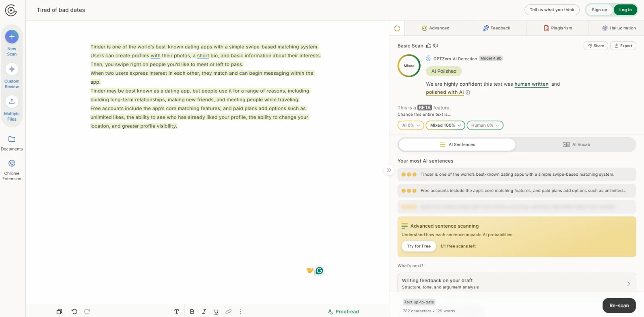The height and width of the screenshot is (317, 644).
Task: Click the underlined word 'short' in editor
Action: [203, 56]
